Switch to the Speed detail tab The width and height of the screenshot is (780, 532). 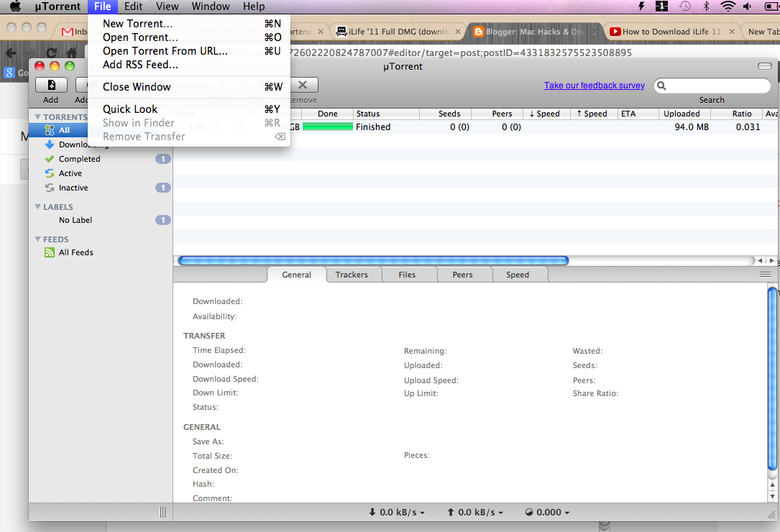pyautogui.click(x=518, y=275)
